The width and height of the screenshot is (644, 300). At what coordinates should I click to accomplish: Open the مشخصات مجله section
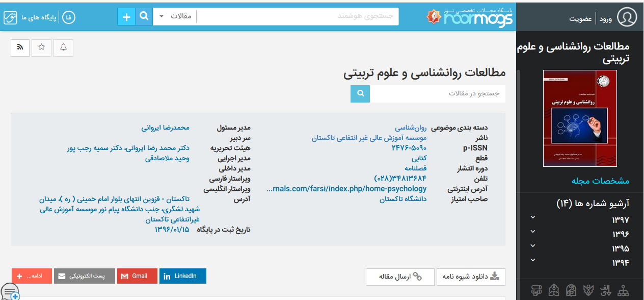tap(600, 181)
